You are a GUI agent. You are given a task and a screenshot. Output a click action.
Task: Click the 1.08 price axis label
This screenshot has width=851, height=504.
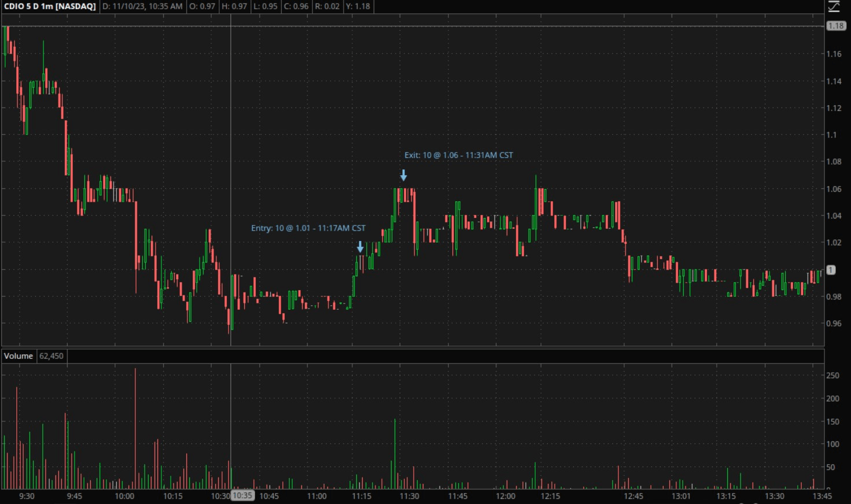[x=834, y=162]
